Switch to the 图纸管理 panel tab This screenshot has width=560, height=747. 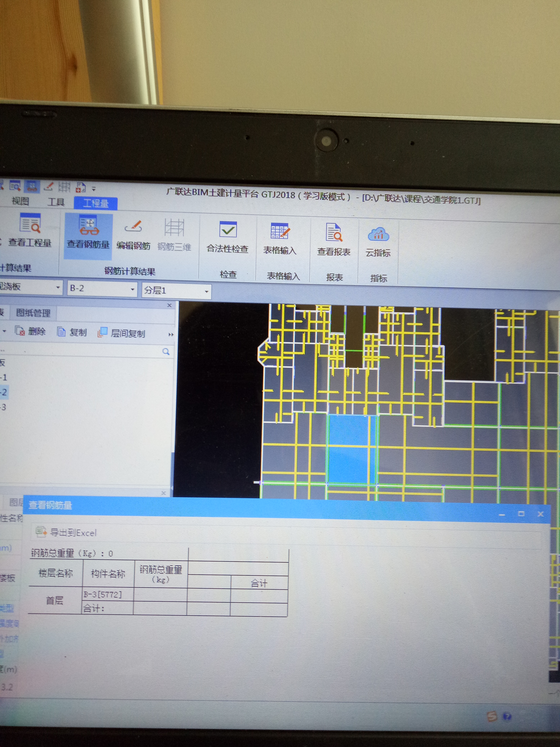33,313
